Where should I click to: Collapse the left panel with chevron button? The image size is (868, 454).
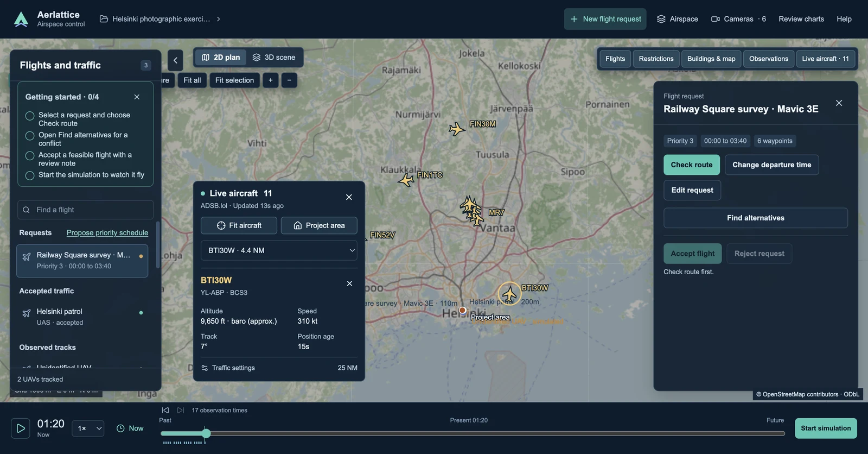pos(175,60)
